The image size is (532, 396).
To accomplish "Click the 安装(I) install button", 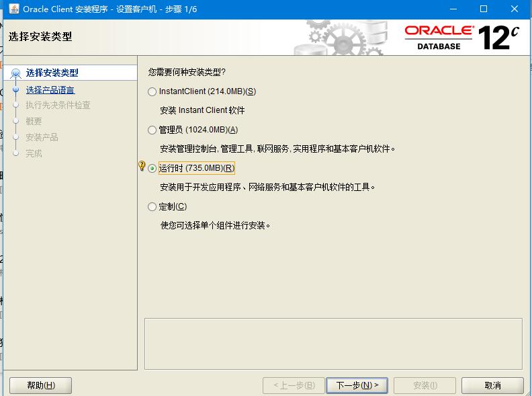I will click(x=425, y=385).
